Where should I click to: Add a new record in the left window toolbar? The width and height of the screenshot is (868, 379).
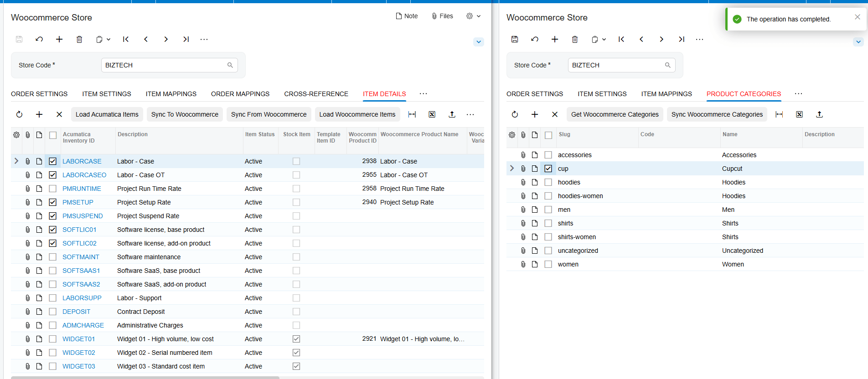pos(59,39)
